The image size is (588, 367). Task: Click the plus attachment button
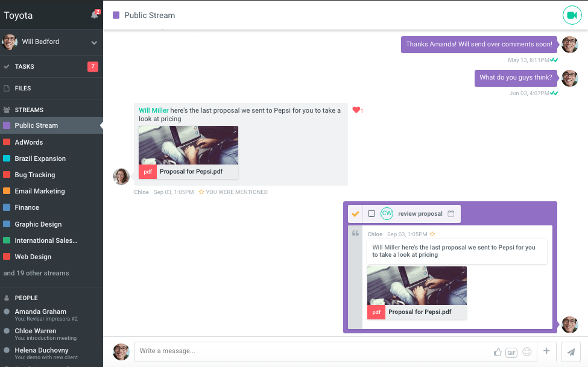[x=546, y=351]
